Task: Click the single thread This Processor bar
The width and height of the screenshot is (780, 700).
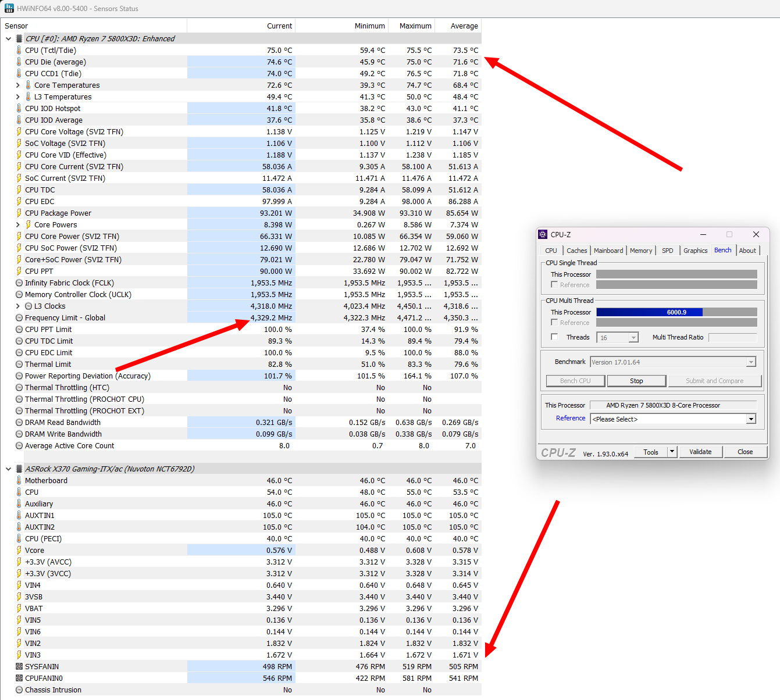Action: pos(676,274)
